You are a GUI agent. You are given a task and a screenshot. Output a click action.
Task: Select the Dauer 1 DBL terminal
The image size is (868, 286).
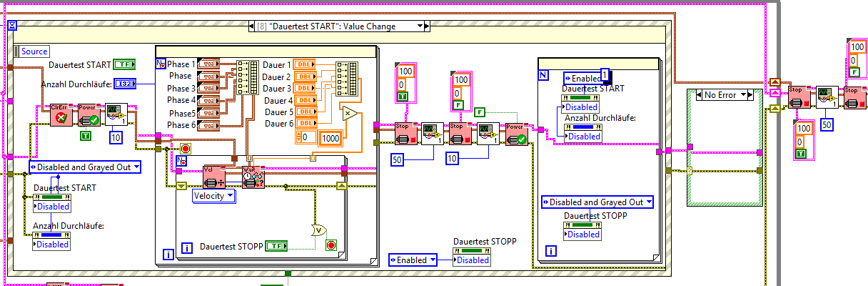click(x=305, y=65)
